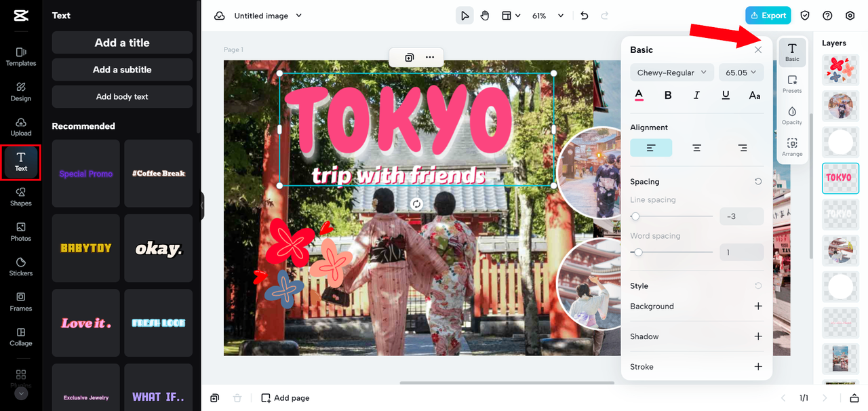Open the Upload sidebar panel

pos(21,128)
